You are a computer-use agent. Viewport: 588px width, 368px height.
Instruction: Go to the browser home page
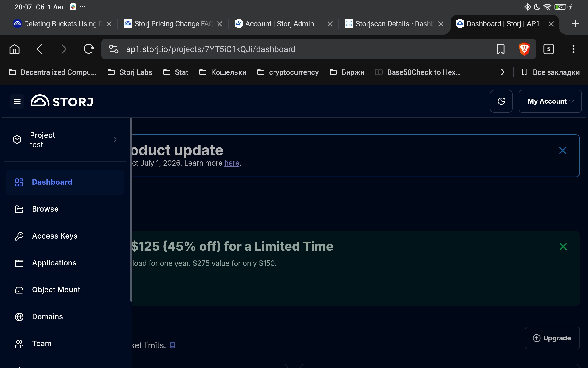click(x=14, y=49)
